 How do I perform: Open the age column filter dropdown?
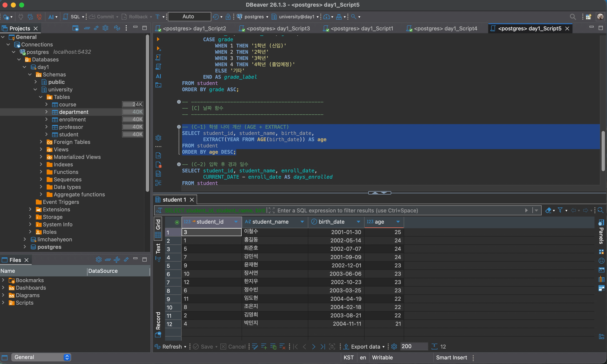[x=398, y=222]
